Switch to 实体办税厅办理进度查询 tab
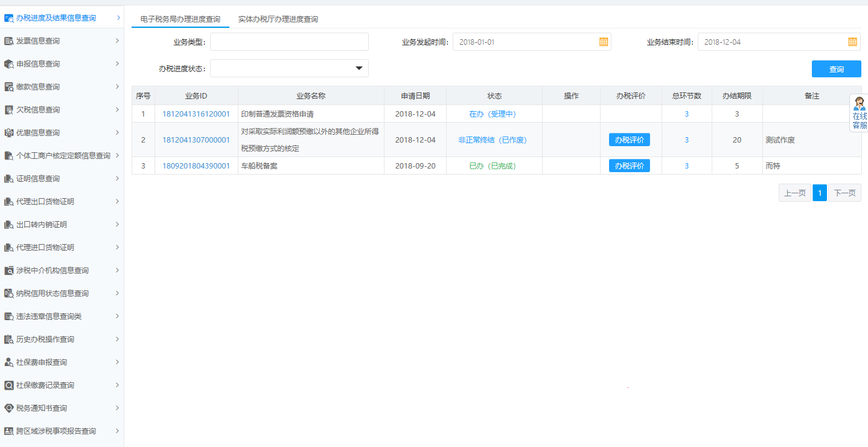Screen dimensions: 868x447 tap(278, 19)
